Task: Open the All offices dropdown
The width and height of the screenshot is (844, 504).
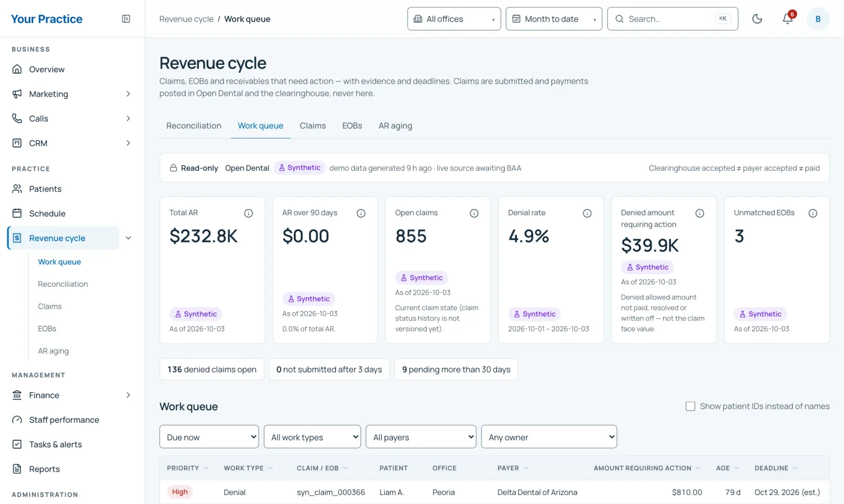Action: point(454,19)
